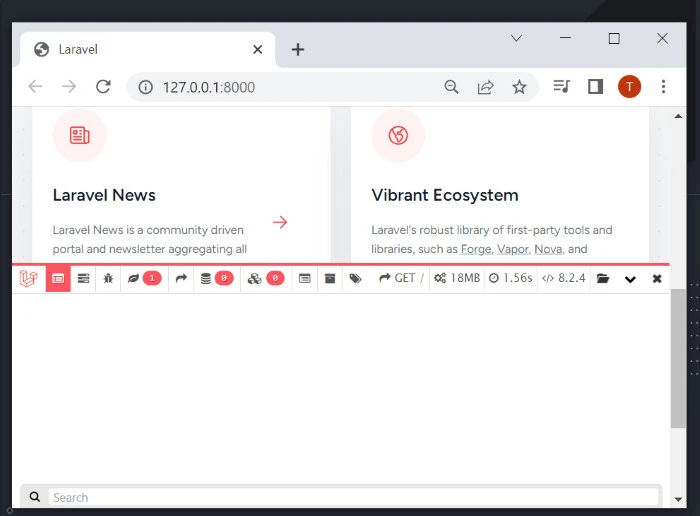Open the Request tags icon tab
Viewport: 700px width, 516px height.
pyautogui.click(x=355, y=278)
